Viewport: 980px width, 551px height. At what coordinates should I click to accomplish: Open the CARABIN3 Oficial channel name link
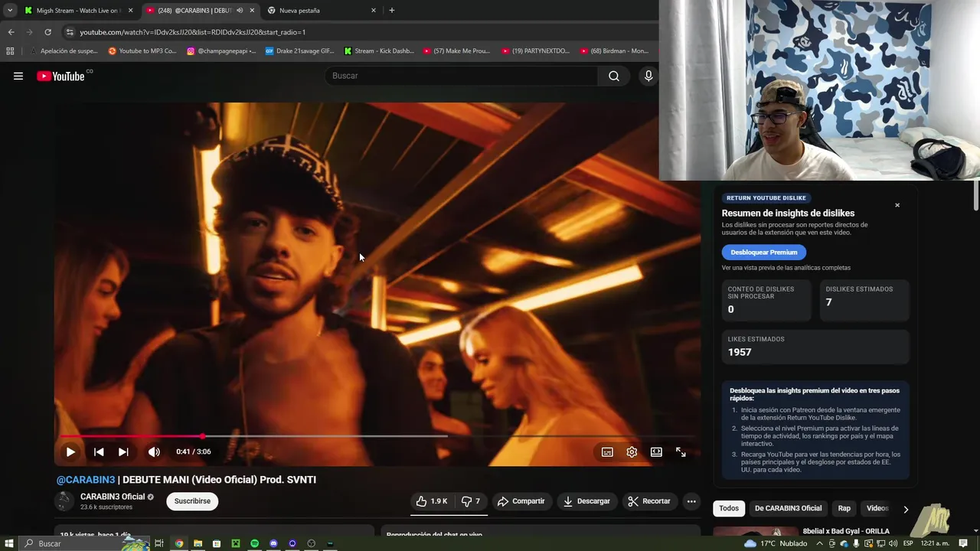tap(113, 497)
